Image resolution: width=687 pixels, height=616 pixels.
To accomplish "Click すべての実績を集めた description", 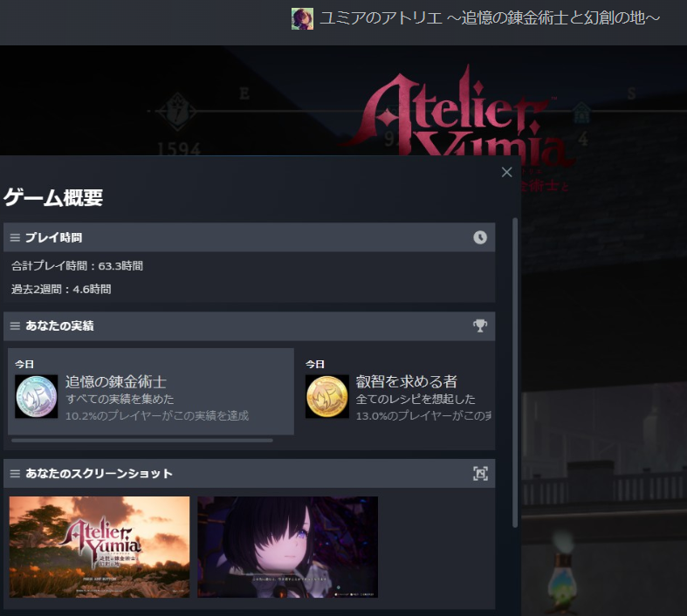I will pos(120,399).
